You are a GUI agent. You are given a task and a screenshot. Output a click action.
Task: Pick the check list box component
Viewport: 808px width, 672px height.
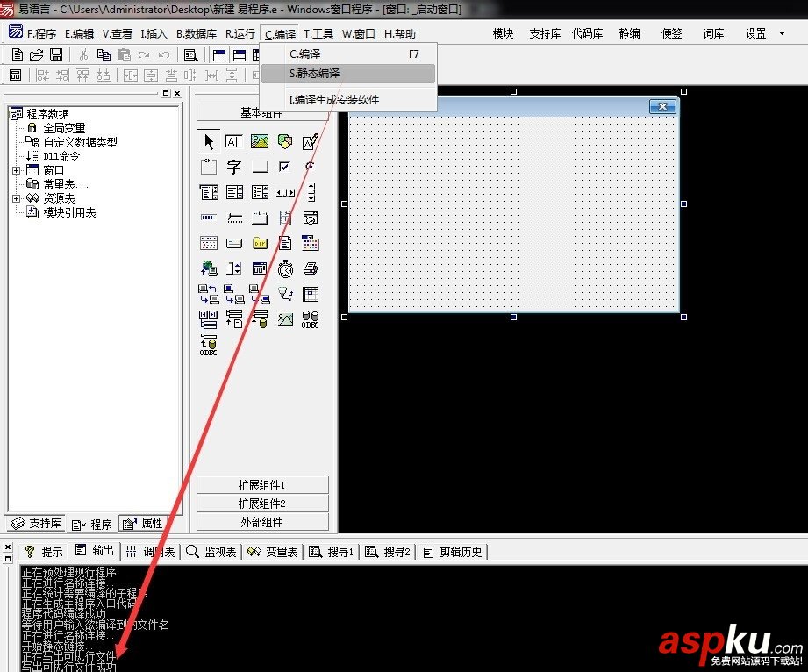[259, 192]
